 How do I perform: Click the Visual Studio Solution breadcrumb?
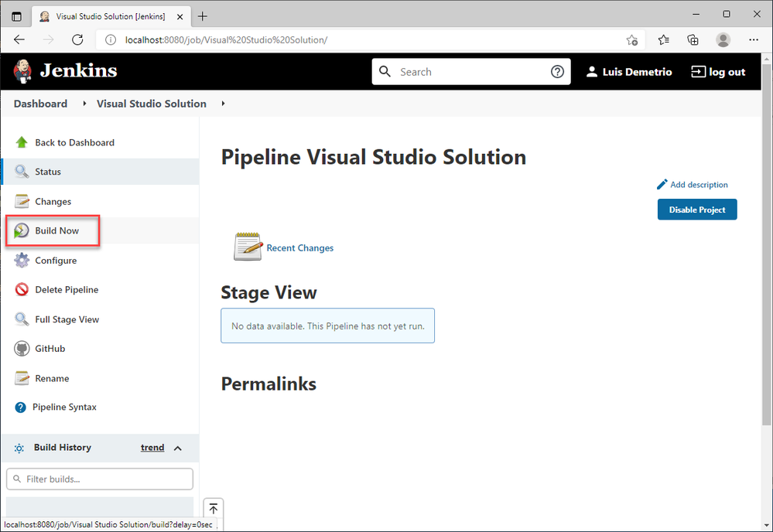(x=152, y=104)
